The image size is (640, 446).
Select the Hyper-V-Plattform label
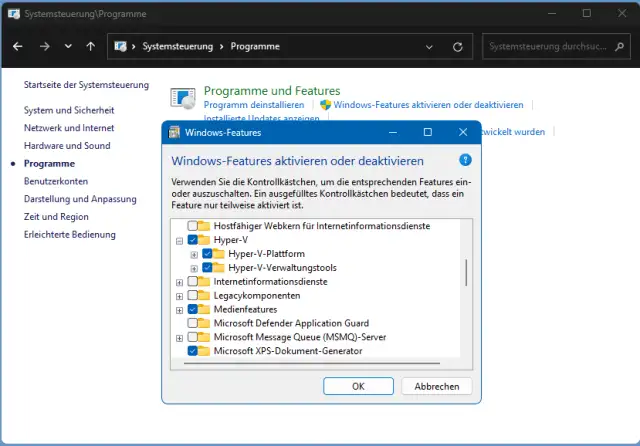[x=267, y=254]
